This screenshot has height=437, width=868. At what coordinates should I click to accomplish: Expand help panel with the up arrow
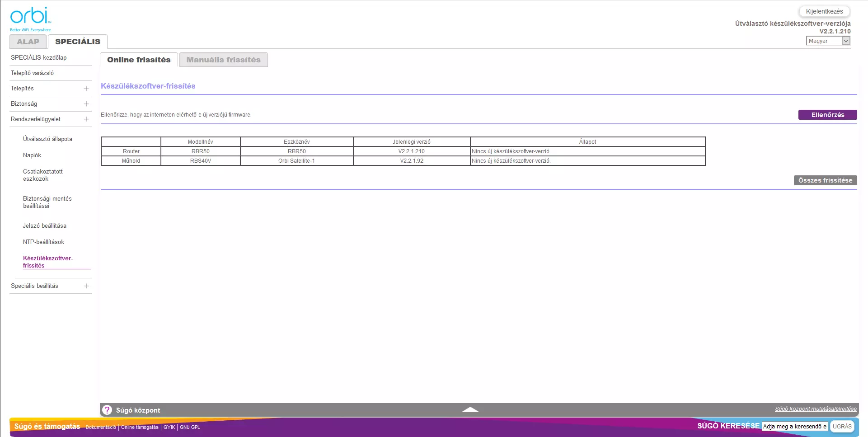coord(470,409)
